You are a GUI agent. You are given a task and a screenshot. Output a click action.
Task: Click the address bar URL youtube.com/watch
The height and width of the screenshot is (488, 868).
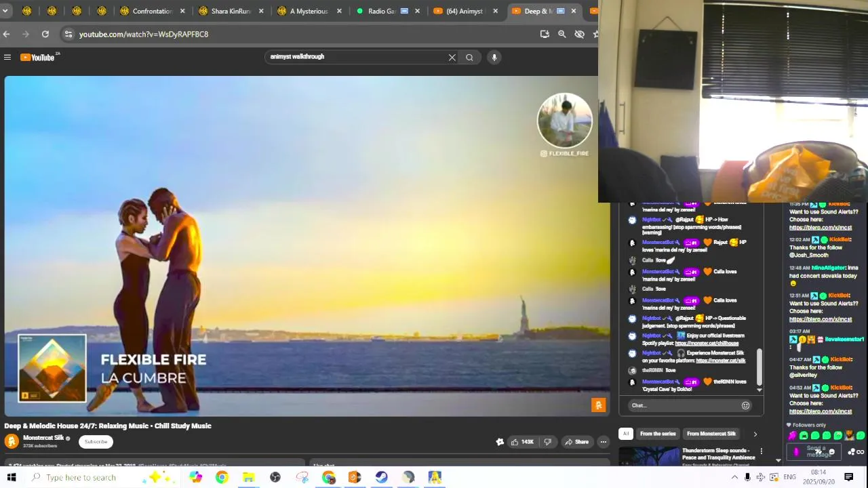click(144, 34)
